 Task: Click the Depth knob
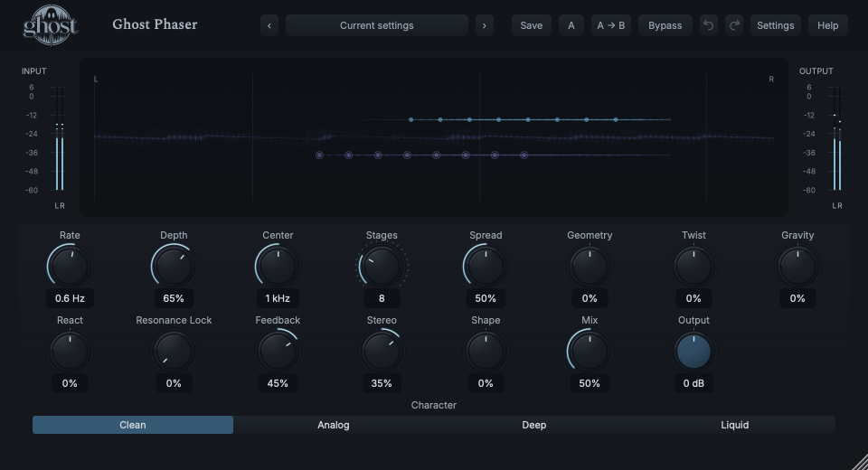174,267
